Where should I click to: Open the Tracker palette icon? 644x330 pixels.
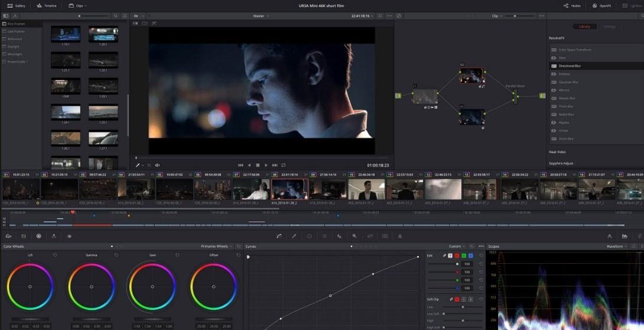324,236
